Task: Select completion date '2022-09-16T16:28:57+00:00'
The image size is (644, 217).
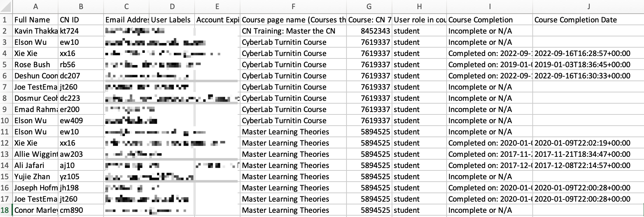Action: coord(588,53)
